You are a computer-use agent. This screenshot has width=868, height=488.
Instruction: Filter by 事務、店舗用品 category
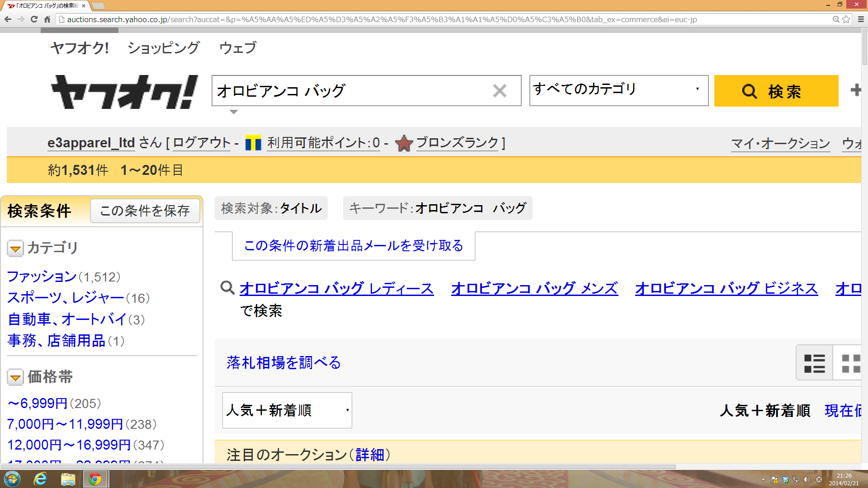pyautogui.click(x=57, y=341)
